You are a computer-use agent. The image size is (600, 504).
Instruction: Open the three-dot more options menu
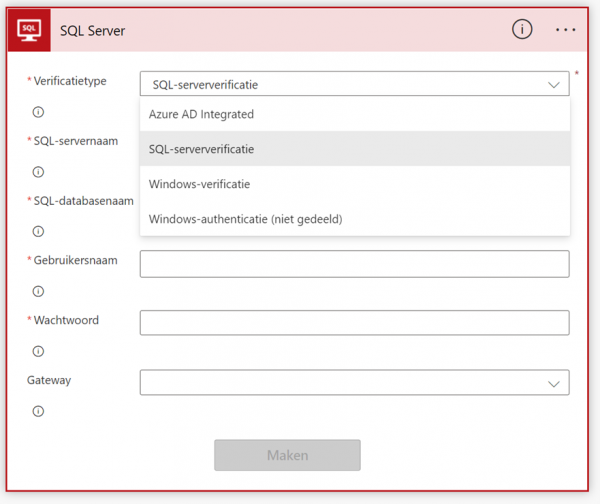pyautogui.click(x=566, y=29)
